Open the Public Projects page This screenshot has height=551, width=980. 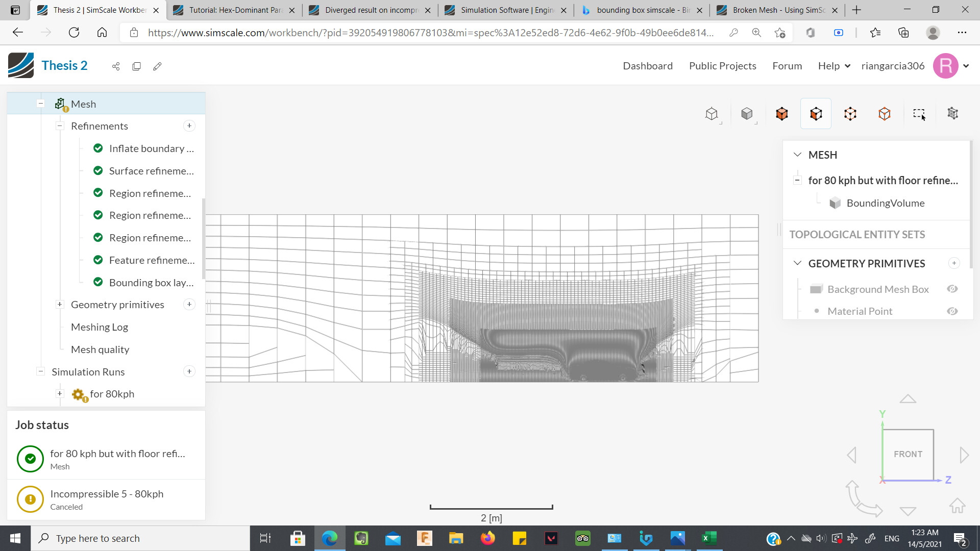722,66
